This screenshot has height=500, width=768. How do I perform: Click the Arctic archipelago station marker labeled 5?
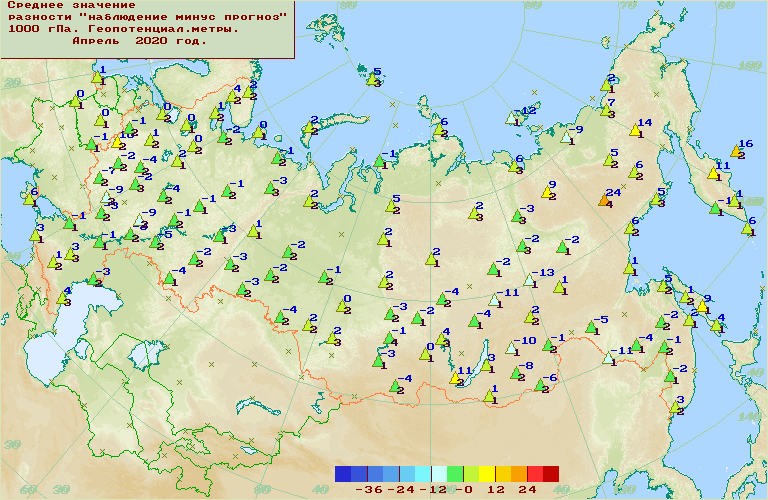point(373,79)
